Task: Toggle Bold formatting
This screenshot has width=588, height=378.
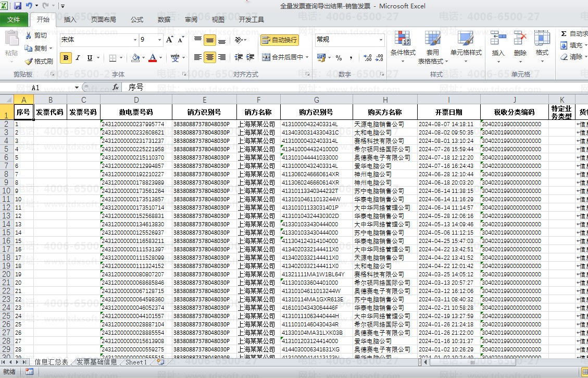Action: (x=66, y=58)
